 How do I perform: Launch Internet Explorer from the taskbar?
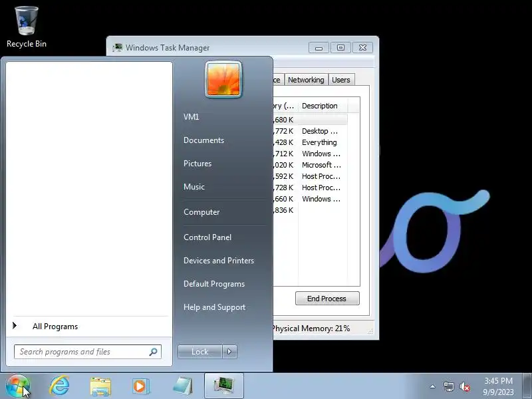(59, 386)
